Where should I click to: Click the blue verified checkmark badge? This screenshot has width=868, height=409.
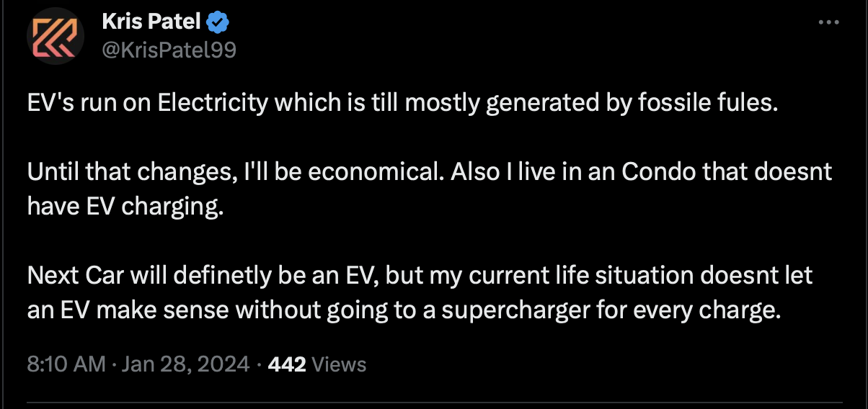[x=218, y=22]
